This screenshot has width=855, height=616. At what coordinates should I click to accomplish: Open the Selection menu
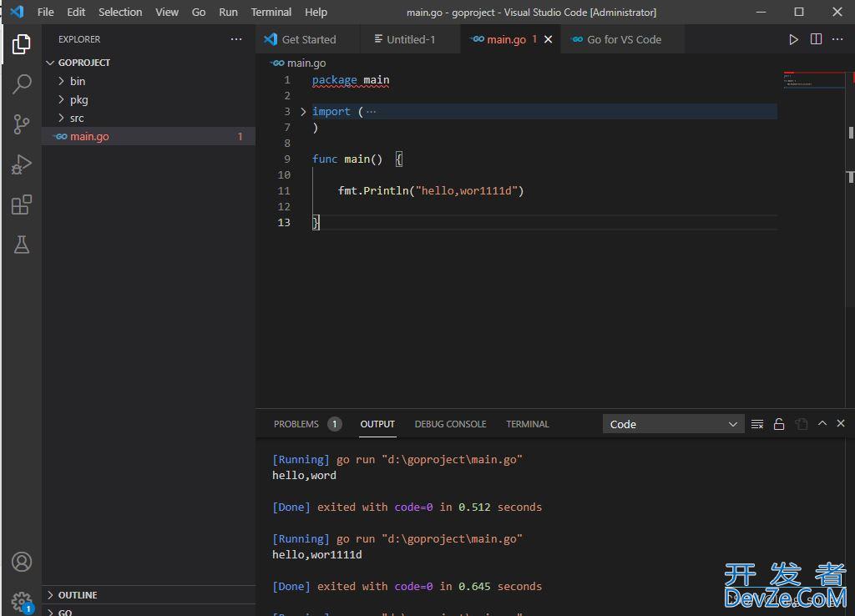pyautogui.click(x=120, y=12)
